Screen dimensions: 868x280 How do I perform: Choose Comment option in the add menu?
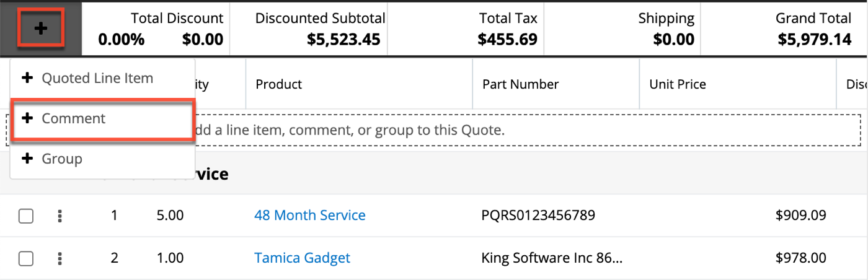(x=74, y=118)
